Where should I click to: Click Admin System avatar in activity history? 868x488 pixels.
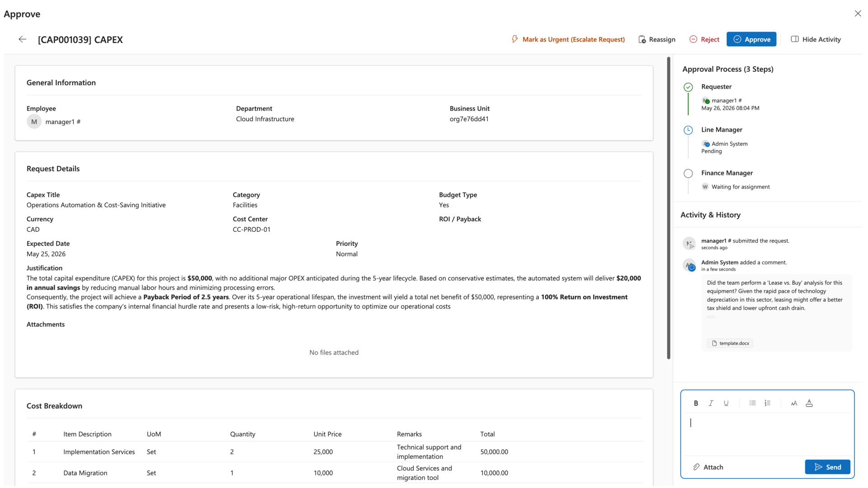[689, 265]
